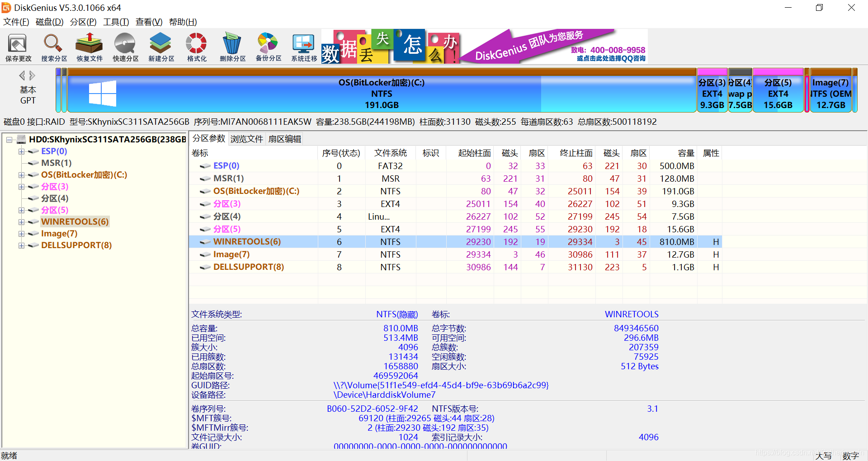Go to previous disk with left arrow

pos(22,75)
